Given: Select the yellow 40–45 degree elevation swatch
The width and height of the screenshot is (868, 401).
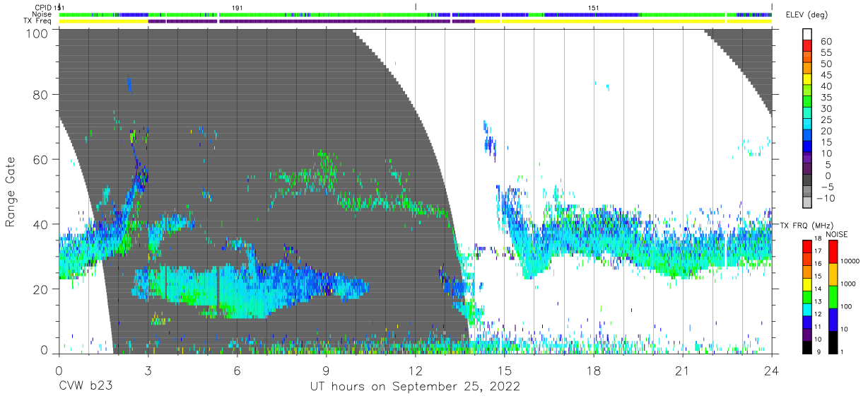Looking at the screenshot, I should (807, 81).
